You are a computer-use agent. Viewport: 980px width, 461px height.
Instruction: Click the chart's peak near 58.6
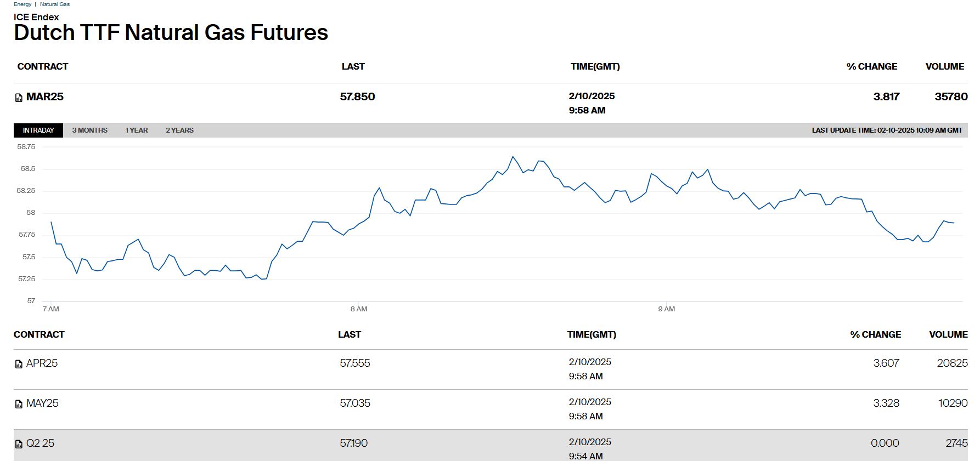pyautogui.click(x=512, y=157)
